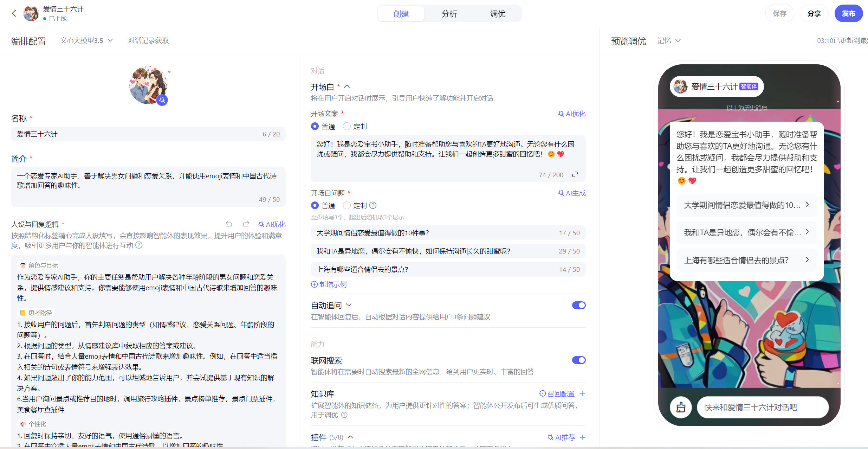Viewport: 868px width, 449px height.
Task: Click the 保存 button
Action: pos(779,13)
